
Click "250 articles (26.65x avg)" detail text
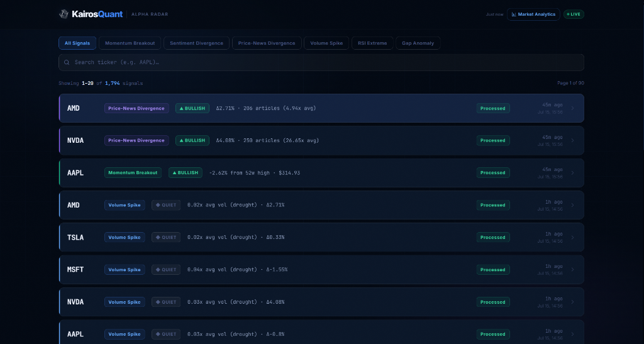[281, 140]
